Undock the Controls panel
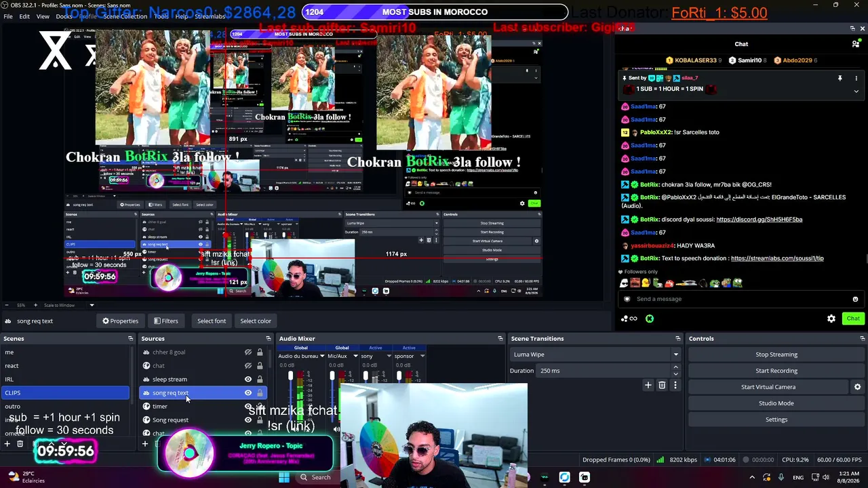This screenshot has width=868, height=488. [x=862, y=339]
